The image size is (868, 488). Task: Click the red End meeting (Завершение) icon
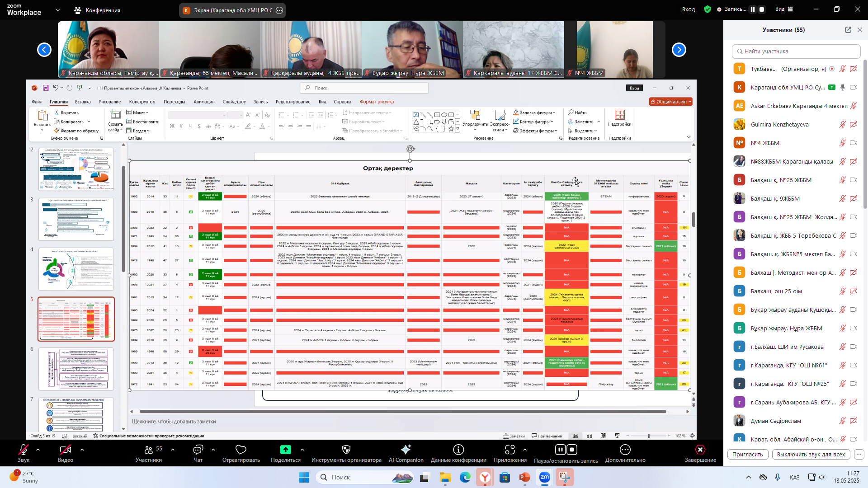pyautogui.click(x=700, y=450)
